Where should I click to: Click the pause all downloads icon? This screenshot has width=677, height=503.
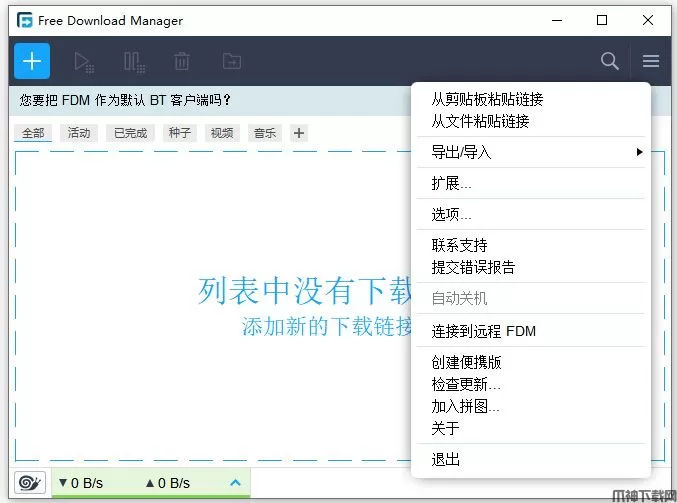click(x=134, y=62)
